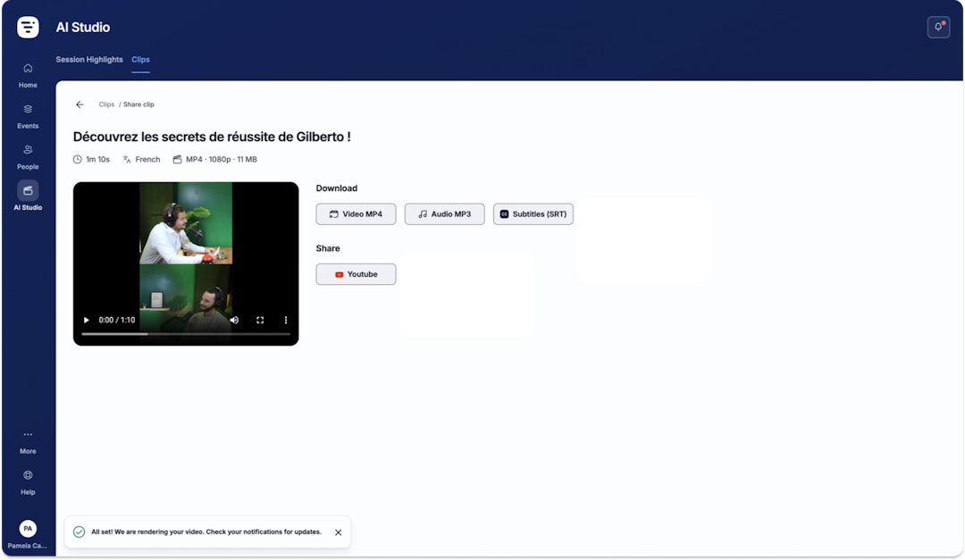Image resolution: width=965 pixels, height=560 pixels.
Task: Select the AI Studio sidebar icon
Action: point(28,191)
